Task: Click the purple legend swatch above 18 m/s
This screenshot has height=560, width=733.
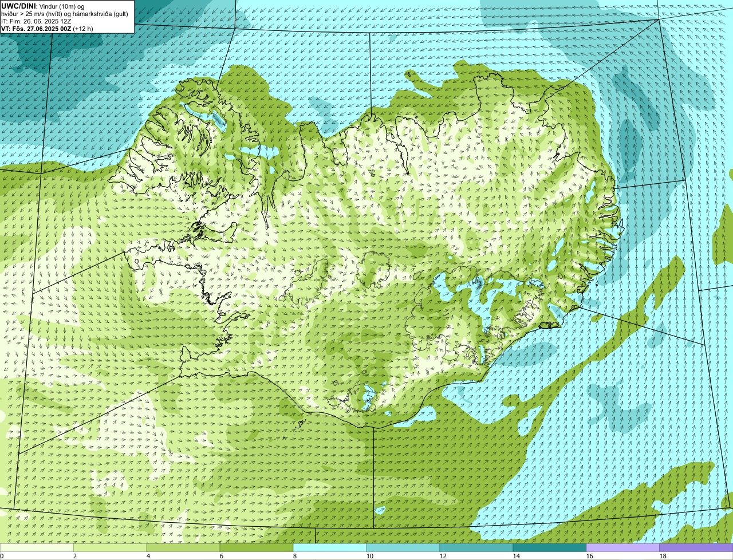Action: pos(696,547)
